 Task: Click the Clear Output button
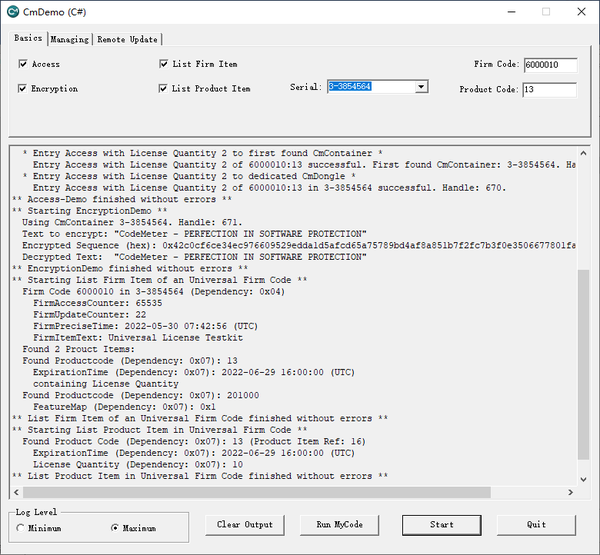(x=245, y=525)
